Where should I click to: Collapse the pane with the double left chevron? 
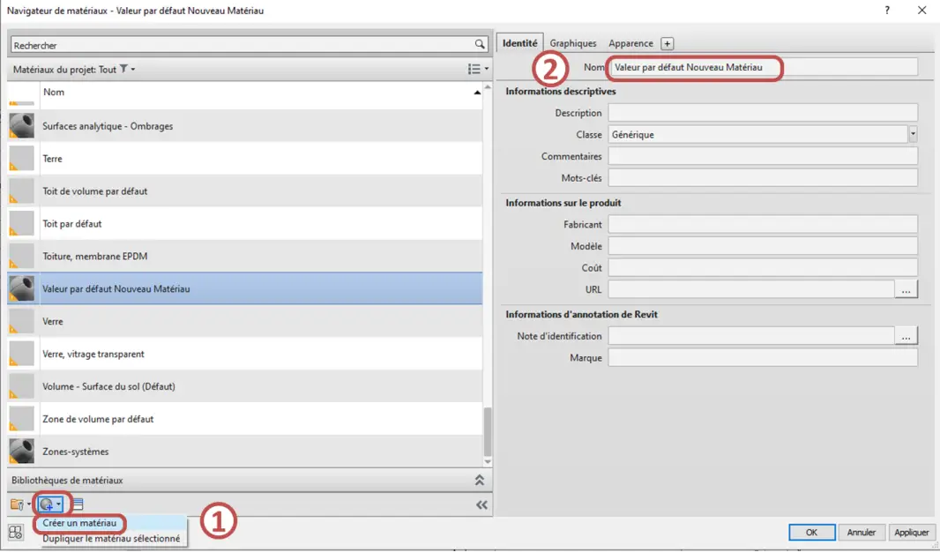coord(481,504)
